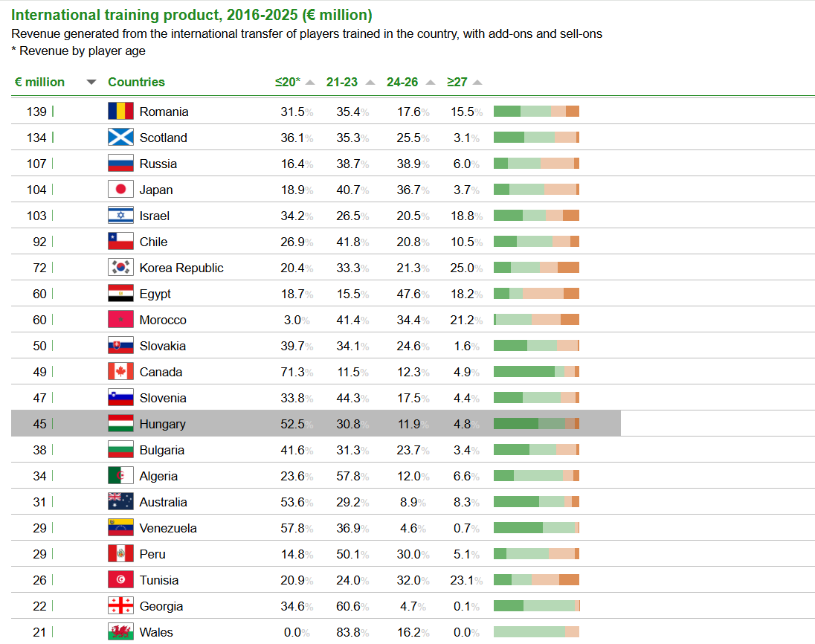Click the Scotland flag icon
Image resolution: width=815 pixels, height=644 pixels.
coord(120,138)
